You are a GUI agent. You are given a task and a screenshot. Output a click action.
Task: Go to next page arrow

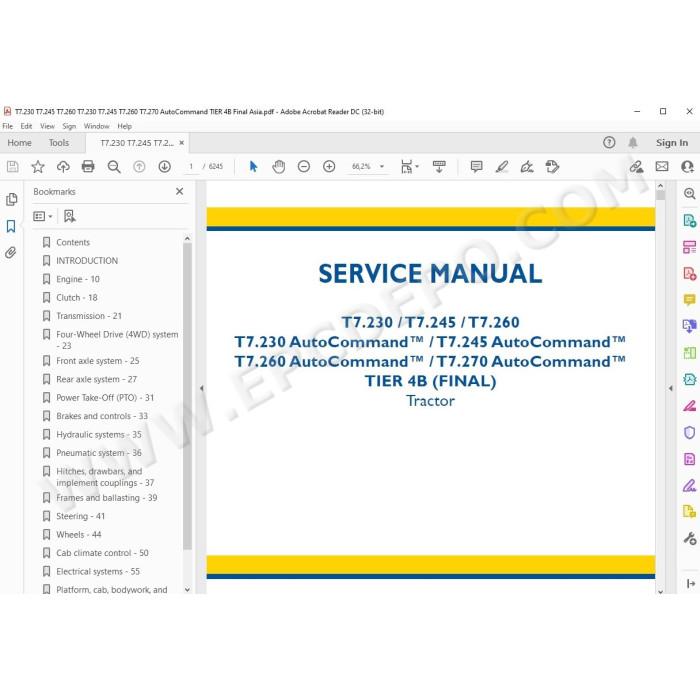click(x=164, y=167)
